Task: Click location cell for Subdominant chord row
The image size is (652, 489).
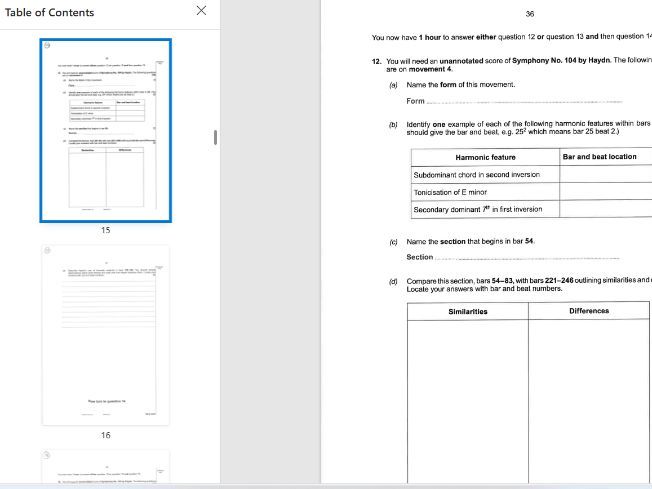Action: coord(605,174)
